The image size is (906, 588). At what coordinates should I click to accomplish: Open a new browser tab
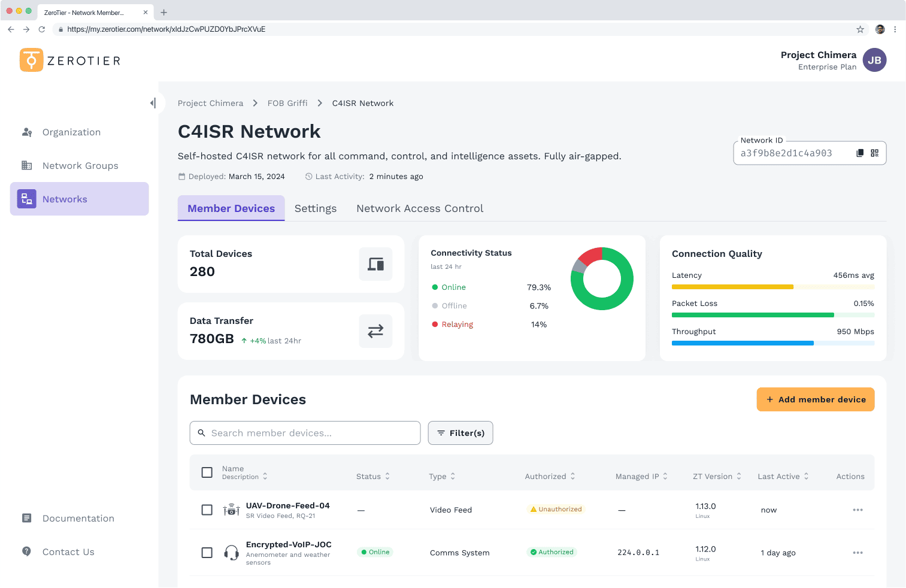coord(164,13)
